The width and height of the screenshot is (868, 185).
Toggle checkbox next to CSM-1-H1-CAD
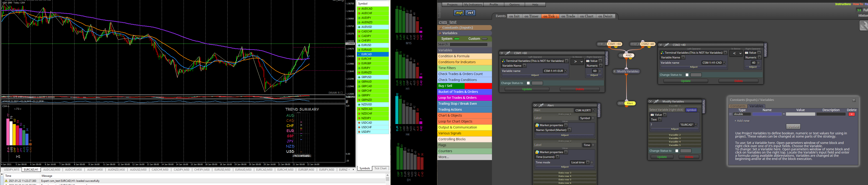(725, 63)
